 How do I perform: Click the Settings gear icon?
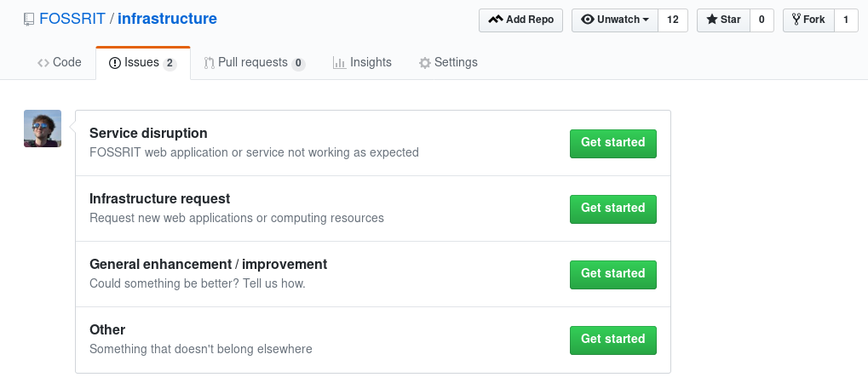coord(424,63)
